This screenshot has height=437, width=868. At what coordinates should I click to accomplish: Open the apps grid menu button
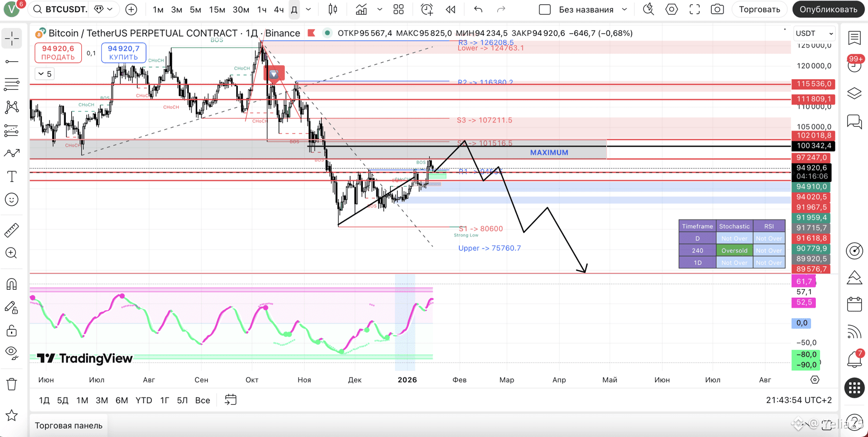pos(854,388)
